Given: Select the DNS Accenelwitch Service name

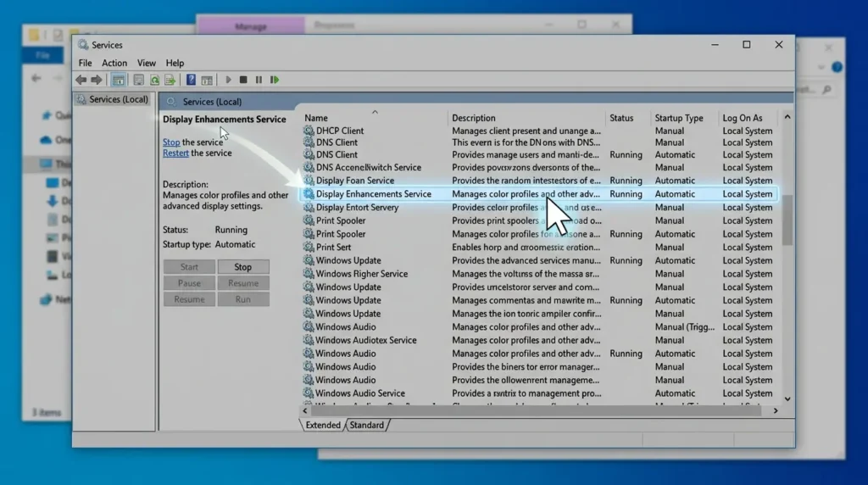Looking at the screenshot, I should [369, 167].
